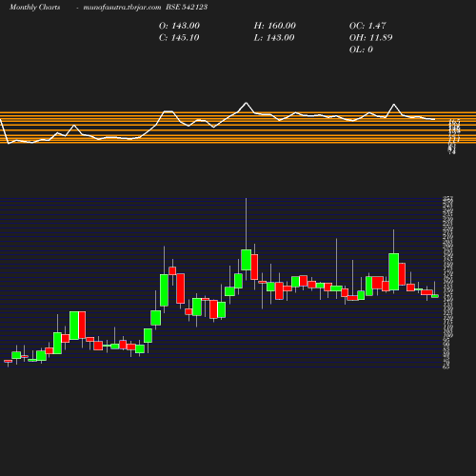Click the high value 'H: 160.00'
The width and height of the screenshot is (476, 476).
pos(275,26)
